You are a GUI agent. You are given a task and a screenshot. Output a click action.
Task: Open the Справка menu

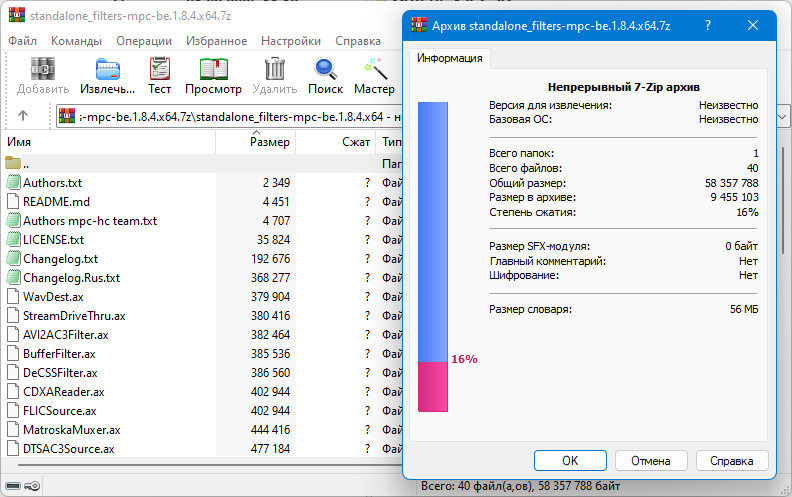358,41
